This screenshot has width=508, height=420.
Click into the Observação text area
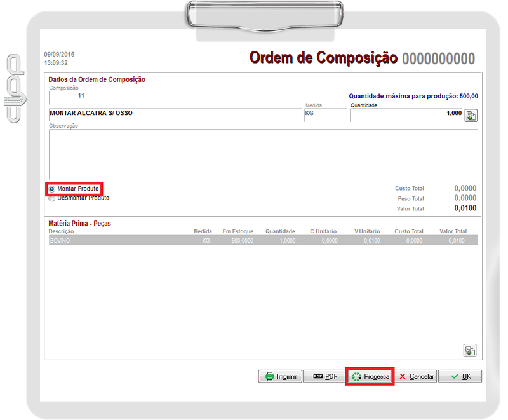[x=264, y=154]
